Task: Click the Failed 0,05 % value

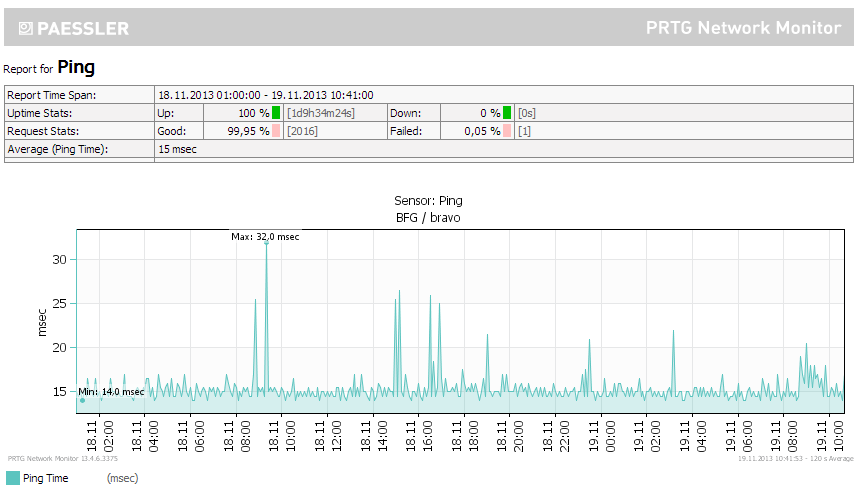Action: [x=482, y=131]
